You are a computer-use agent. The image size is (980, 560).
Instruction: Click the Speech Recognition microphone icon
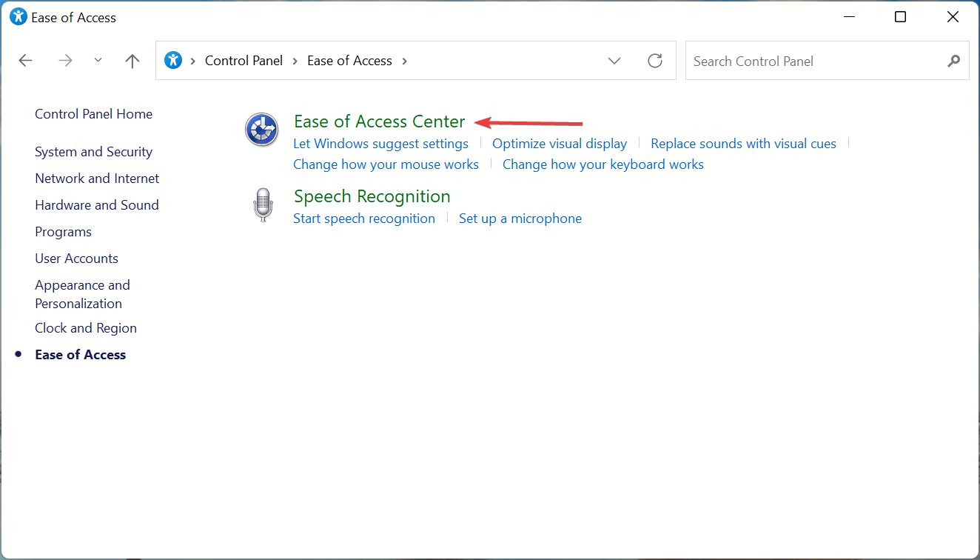point(263,204)
